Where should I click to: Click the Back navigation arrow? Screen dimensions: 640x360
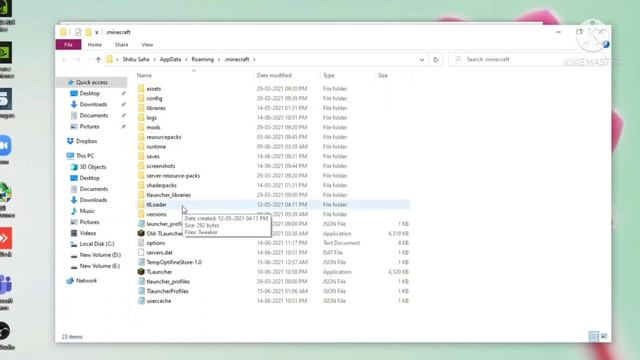[64, 60]
